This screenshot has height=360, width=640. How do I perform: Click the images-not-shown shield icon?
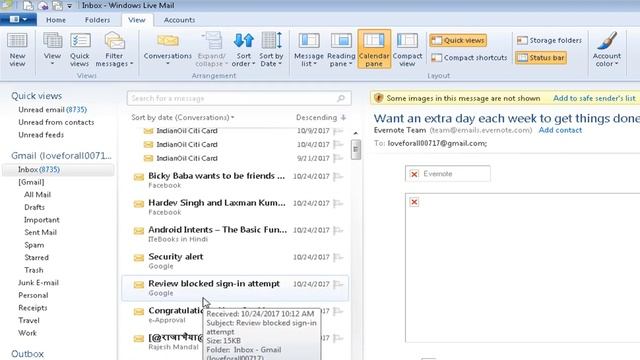[x=379, y=98]
